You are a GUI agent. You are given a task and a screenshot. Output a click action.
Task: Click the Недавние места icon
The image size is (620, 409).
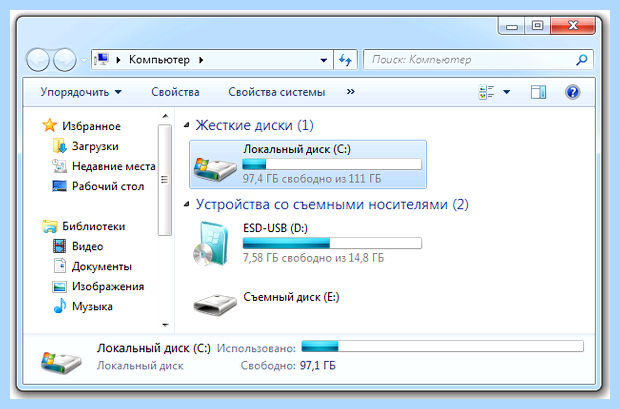pos(59,166)
